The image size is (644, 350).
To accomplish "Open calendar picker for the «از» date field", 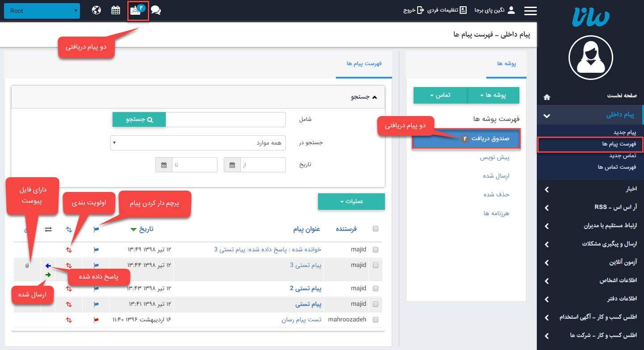I will point(232,164).
